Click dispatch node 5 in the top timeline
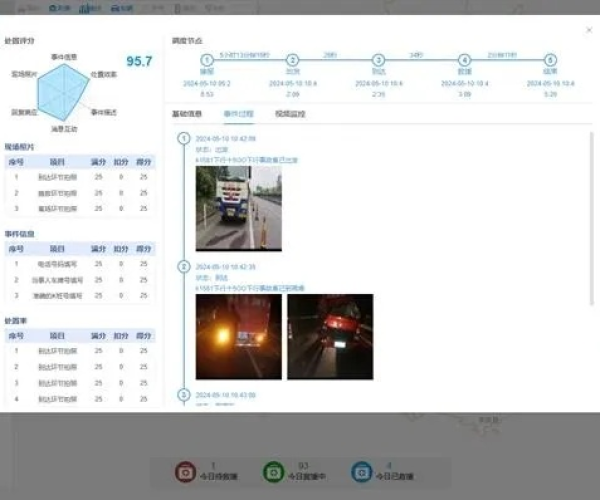This screenshot has height=500, width=600. [x=550, y=60]
